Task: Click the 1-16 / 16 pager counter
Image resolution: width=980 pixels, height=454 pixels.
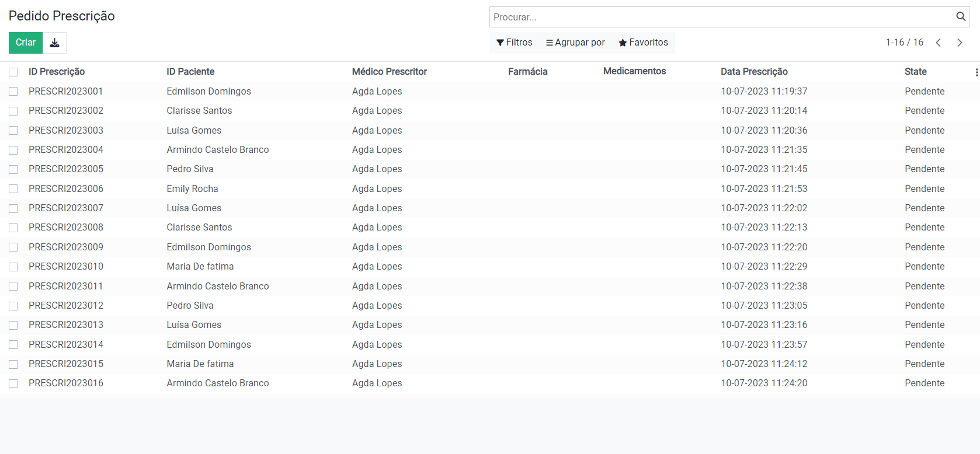Action: click(904, 43)
